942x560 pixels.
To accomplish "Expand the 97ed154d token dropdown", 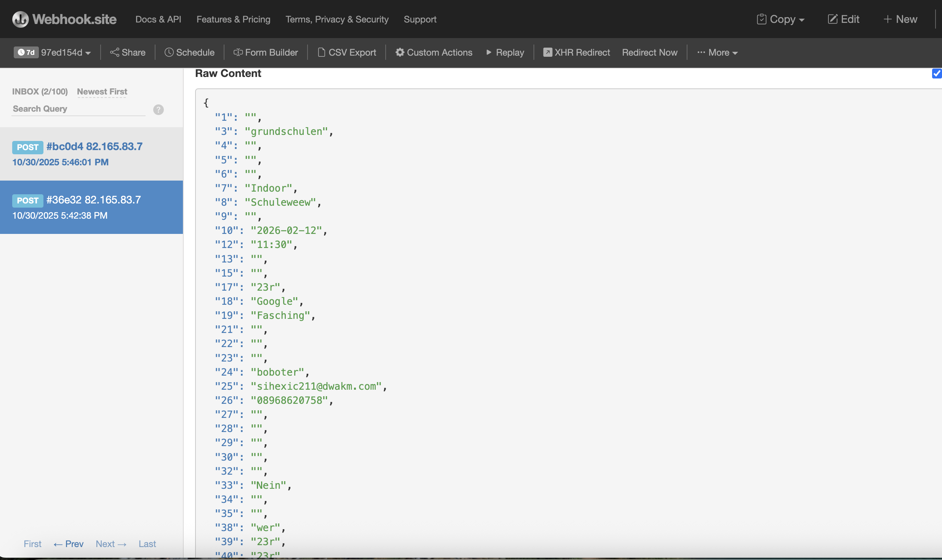I will click(x=66, y=53).
